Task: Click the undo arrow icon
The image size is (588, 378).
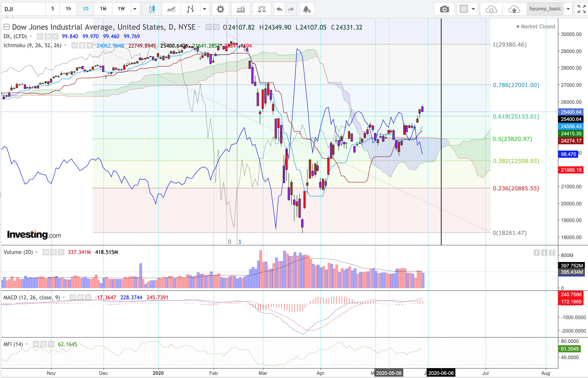Action: pos(279,9)
